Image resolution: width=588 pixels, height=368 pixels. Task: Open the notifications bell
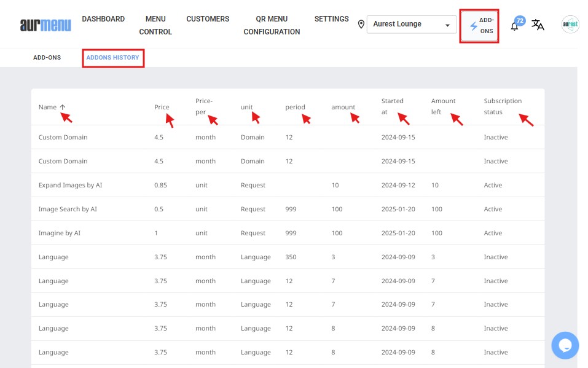pos(515,26)
